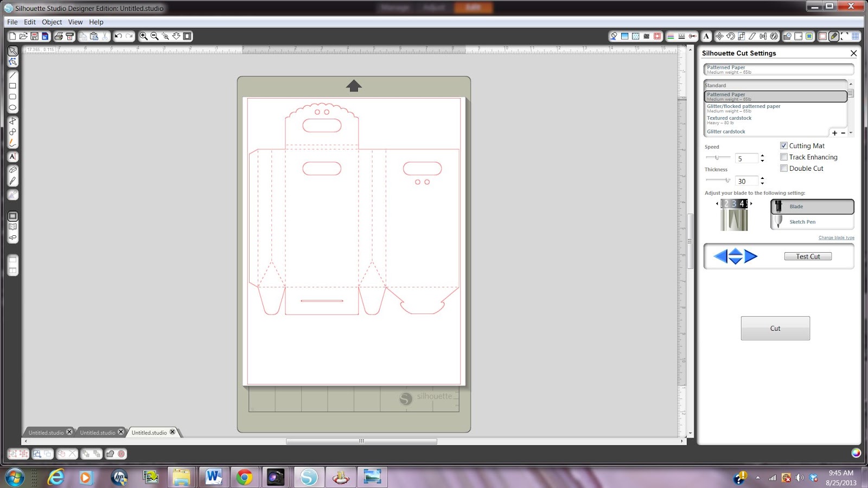Select the Eraser tool
This screenshot has width=868, height=488.
(12, 170)
